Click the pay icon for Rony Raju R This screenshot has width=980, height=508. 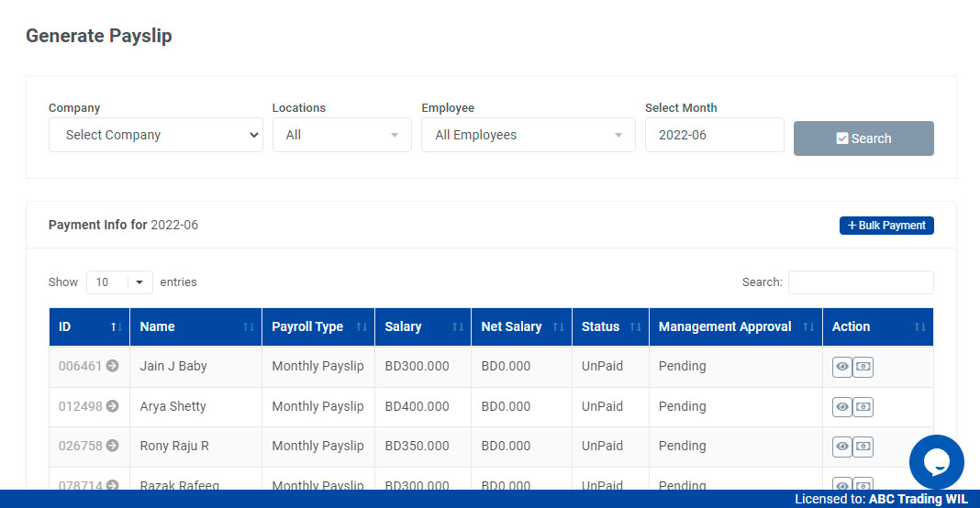pos(863,447)
